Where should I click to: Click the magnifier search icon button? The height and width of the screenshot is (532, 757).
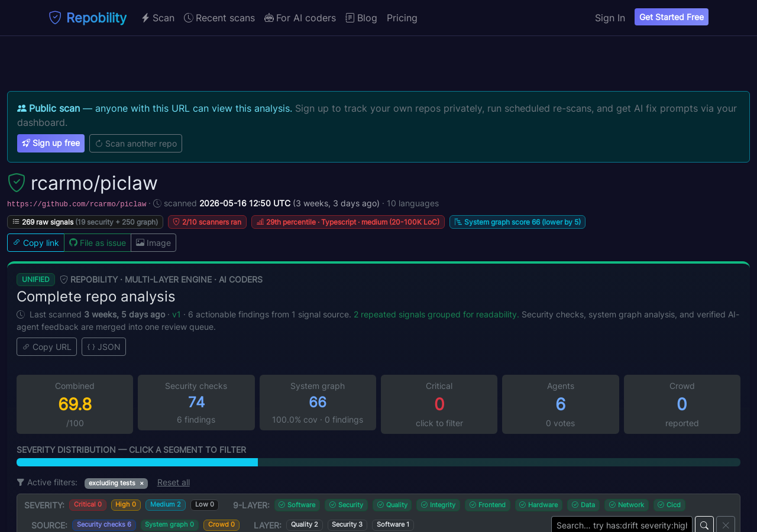point(704,524)
